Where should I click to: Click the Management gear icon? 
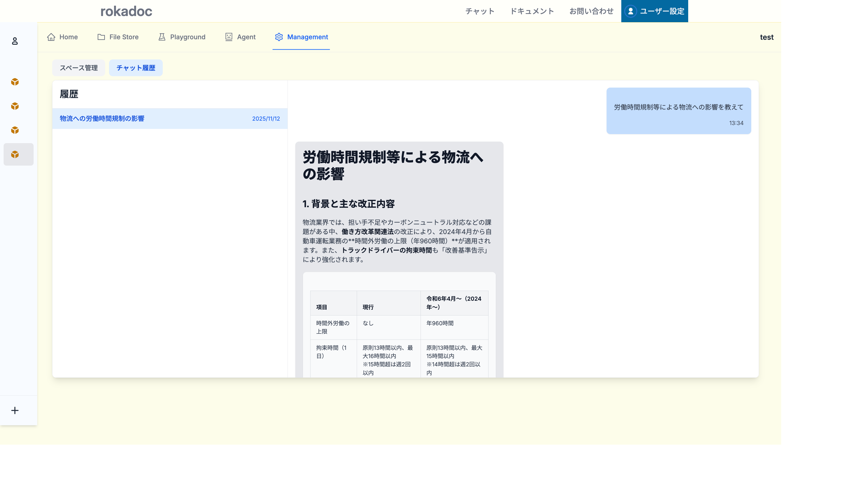pos(279,37)
